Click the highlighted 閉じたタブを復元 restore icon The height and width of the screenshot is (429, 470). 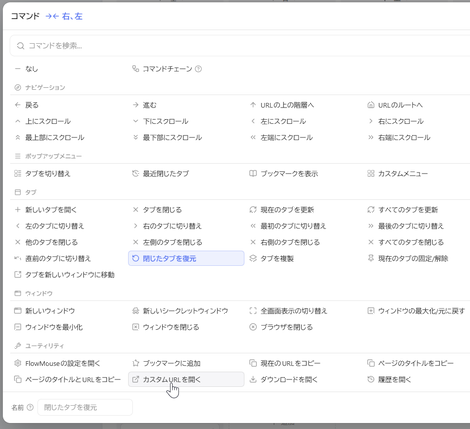[x=135, y=259]
